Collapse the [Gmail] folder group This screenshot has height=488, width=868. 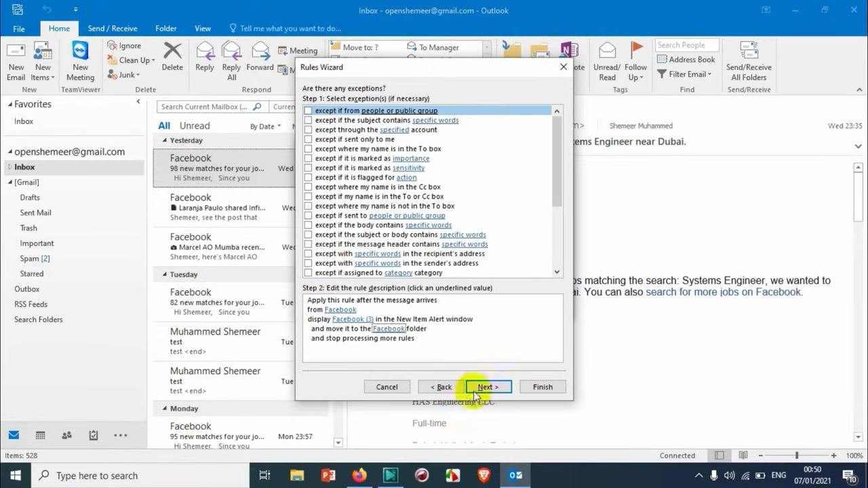(10, 182)
